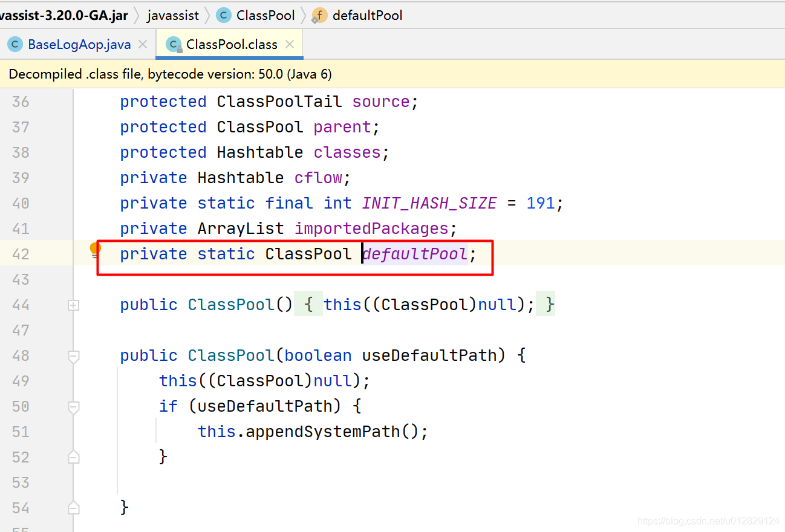This screenshot has width=785, height=532.
Task: Click the defaultPool field name in code
Action: 415,254
